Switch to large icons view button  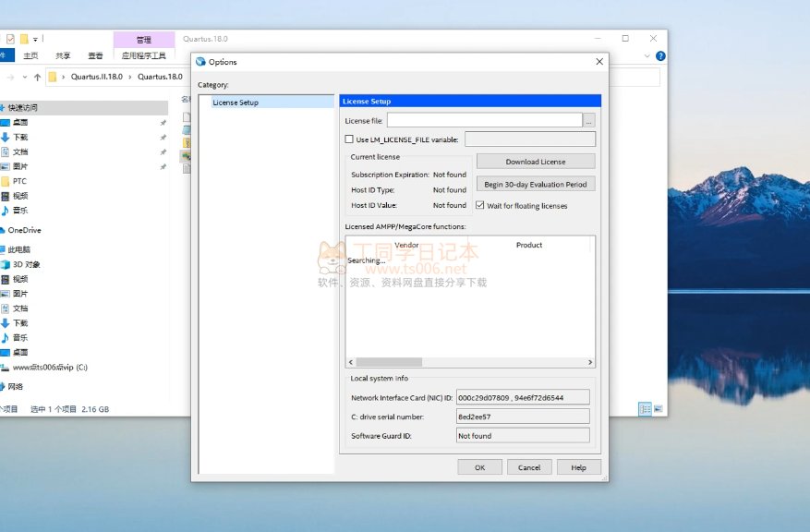(x=657, y=408)
